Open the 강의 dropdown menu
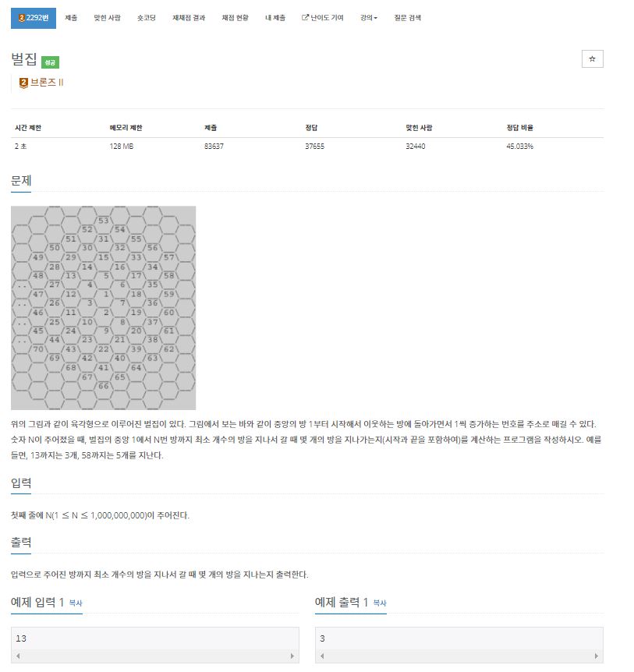Viewport: 634px width, 672px height. click(x=369, y=18)
